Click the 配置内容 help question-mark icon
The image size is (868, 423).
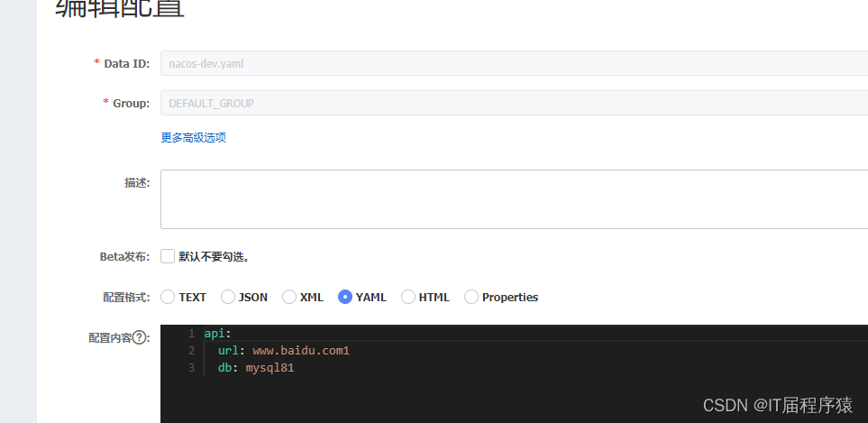(x=140, y=337)
